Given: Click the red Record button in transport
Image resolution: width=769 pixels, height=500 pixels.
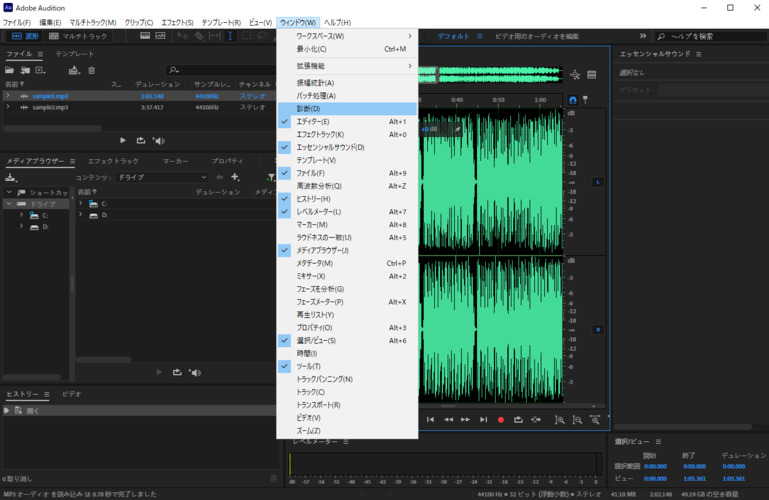Looking at the screenshot, I should tap(501, 420).
